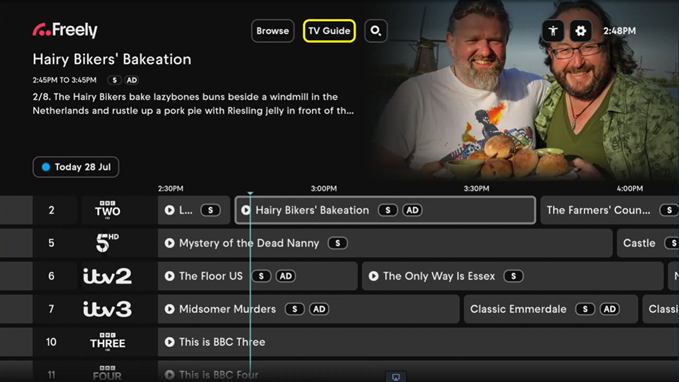Open the Today 28 Jul date selector
The height and width of the screenshot is (382, 679).
pos(76,167)
